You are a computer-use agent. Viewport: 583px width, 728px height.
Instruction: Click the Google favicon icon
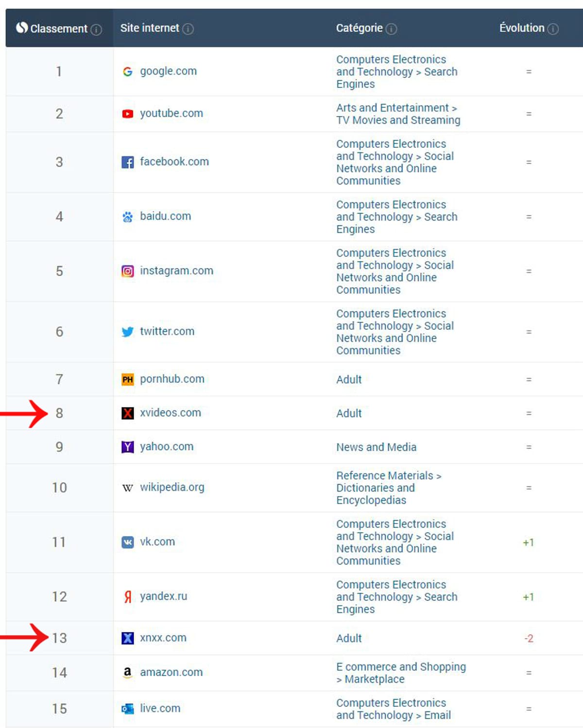(x=127, y=72)
